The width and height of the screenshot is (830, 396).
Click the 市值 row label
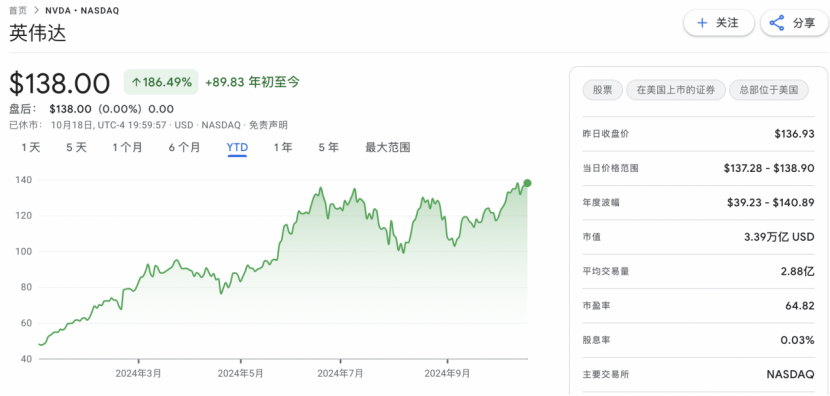(x=592, y=237)
